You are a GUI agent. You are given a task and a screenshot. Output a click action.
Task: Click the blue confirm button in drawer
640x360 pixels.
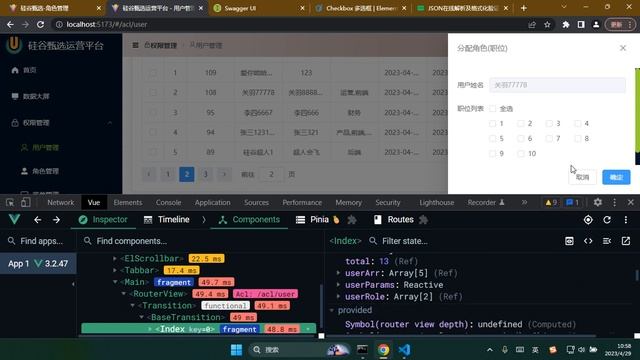tap(616, 177)
